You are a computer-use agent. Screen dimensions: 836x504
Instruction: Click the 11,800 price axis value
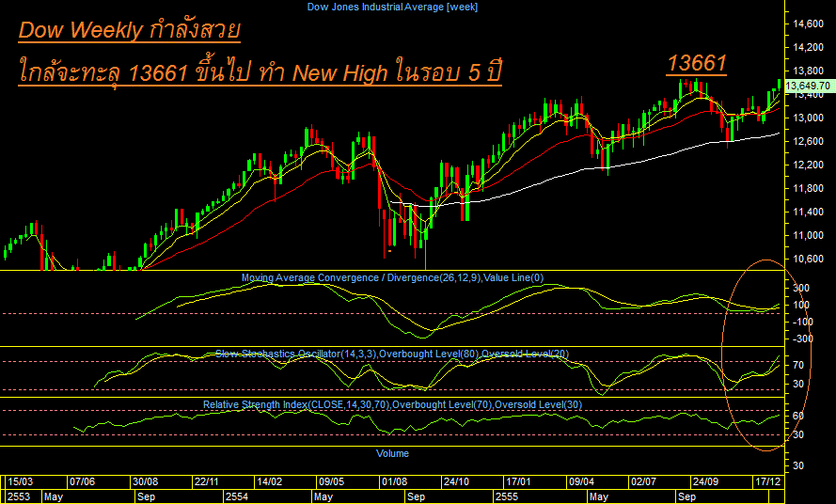pos(809,188)
